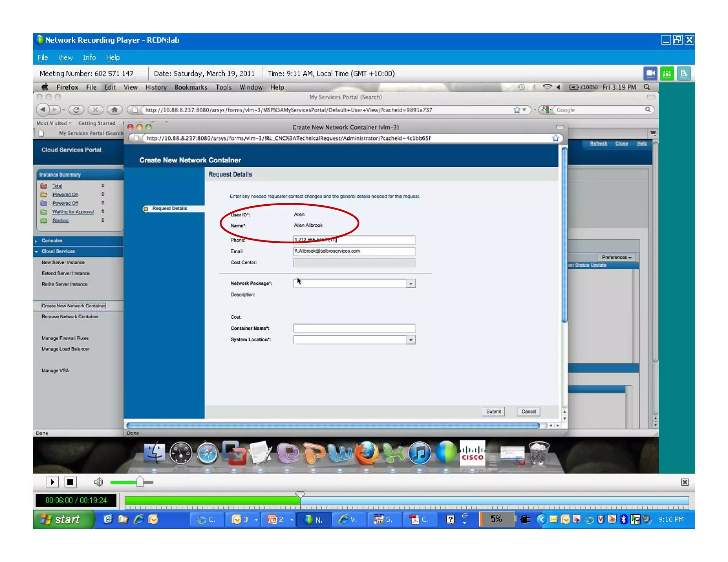This screenshot has height=562, width=728.
Task: Select Create New Network Container in sidebar
Action: pos(74,306)
